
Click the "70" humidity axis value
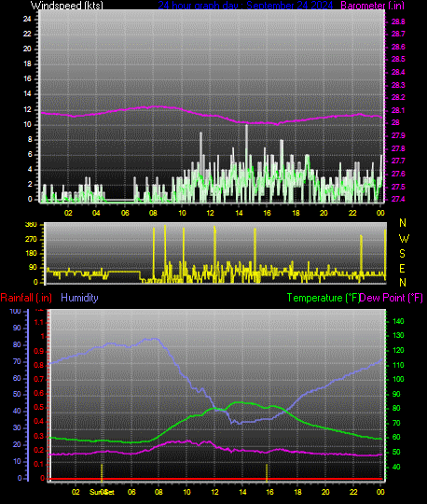pyautogui.click(x=17, y=361)
